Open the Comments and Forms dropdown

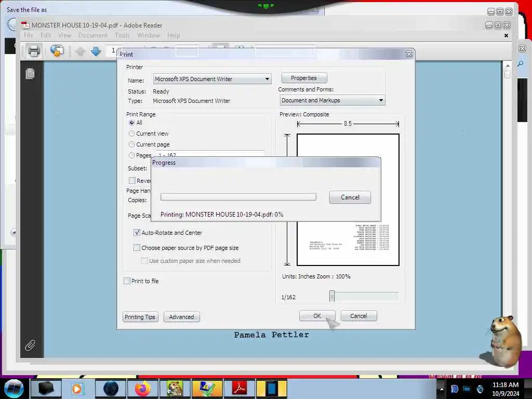point(332,100)
